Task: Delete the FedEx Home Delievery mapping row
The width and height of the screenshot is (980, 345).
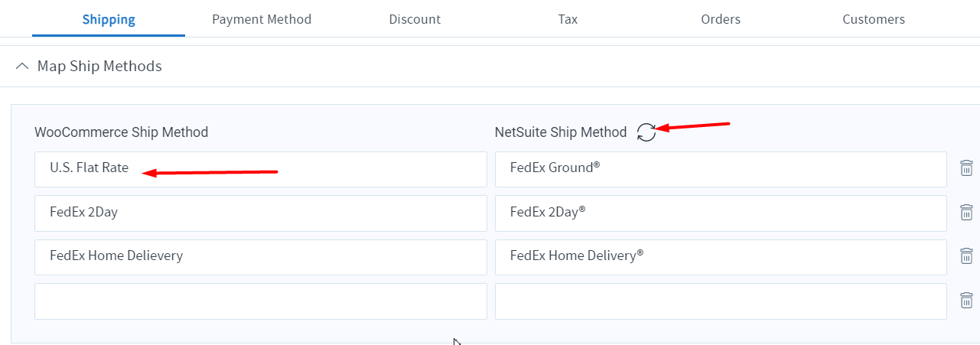Action: tap(966, 256)
